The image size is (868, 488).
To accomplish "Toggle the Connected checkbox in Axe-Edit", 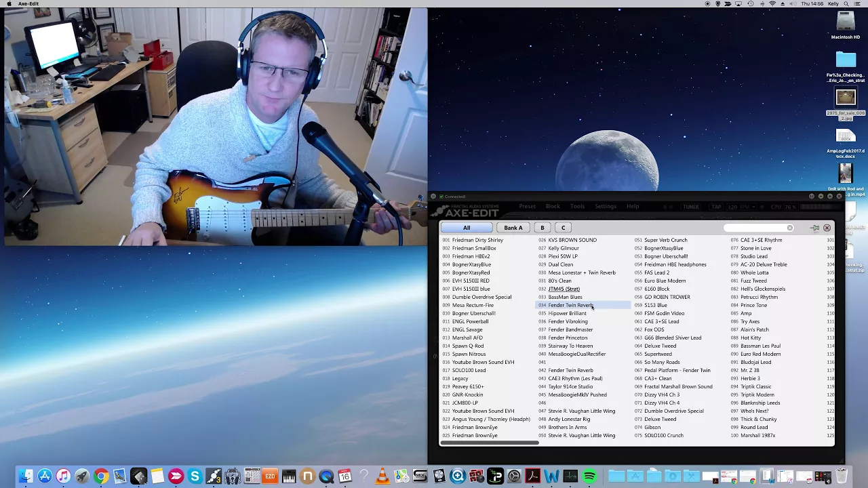I will [441, 197].
